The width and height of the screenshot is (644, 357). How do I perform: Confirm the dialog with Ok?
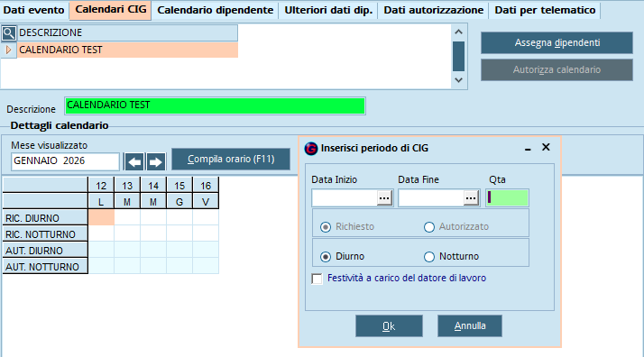point(389,326)
